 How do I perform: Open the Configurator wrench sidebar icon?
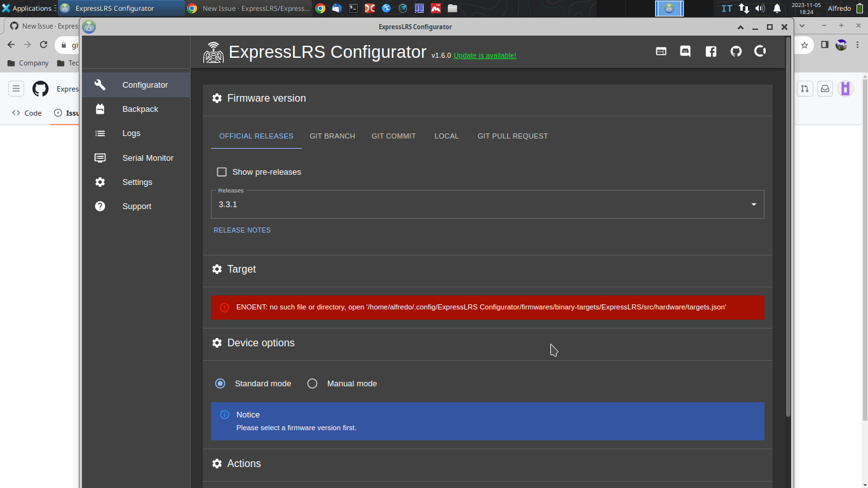tap(100, 84)
